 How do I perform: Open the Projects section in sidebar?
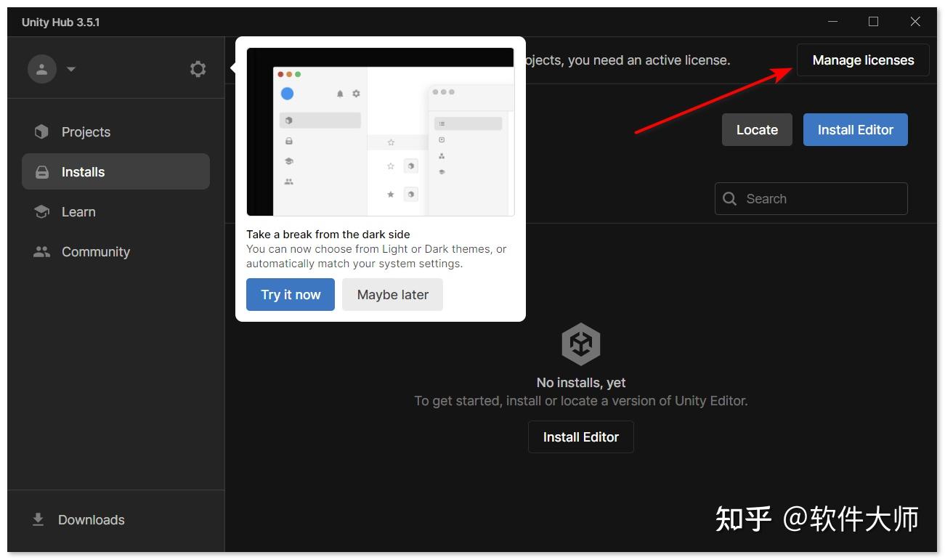tap(86, 131)
